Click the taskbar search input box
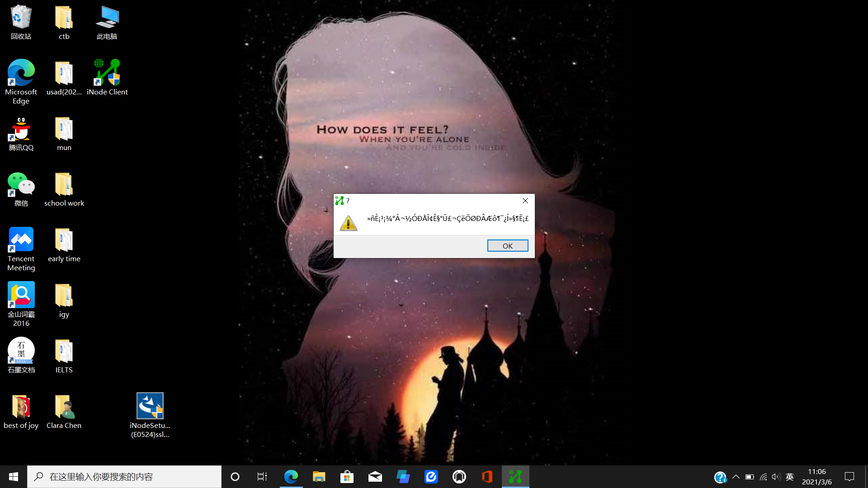Viewport: 868px width, 488px height. click(x=124, y=477)
